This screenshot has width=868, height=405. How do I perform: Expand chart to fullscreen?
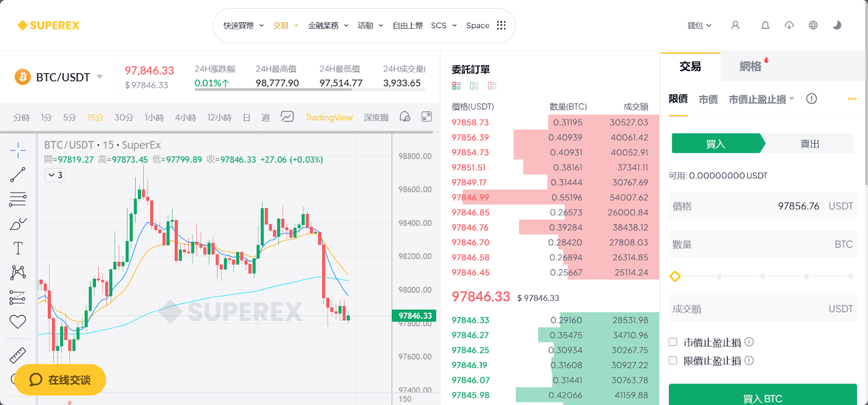pos(427,117)
